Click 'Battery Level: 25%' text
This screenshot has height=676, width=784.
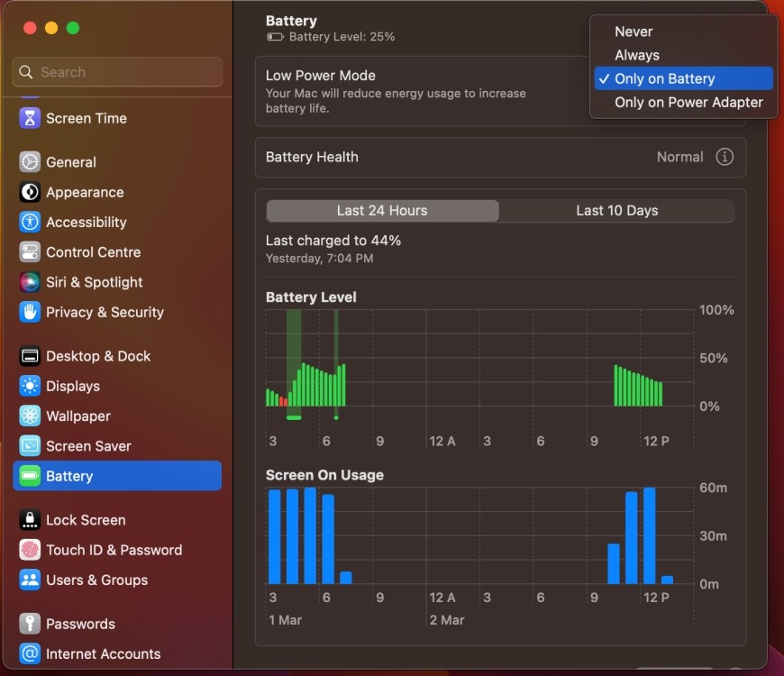[342, 37]
